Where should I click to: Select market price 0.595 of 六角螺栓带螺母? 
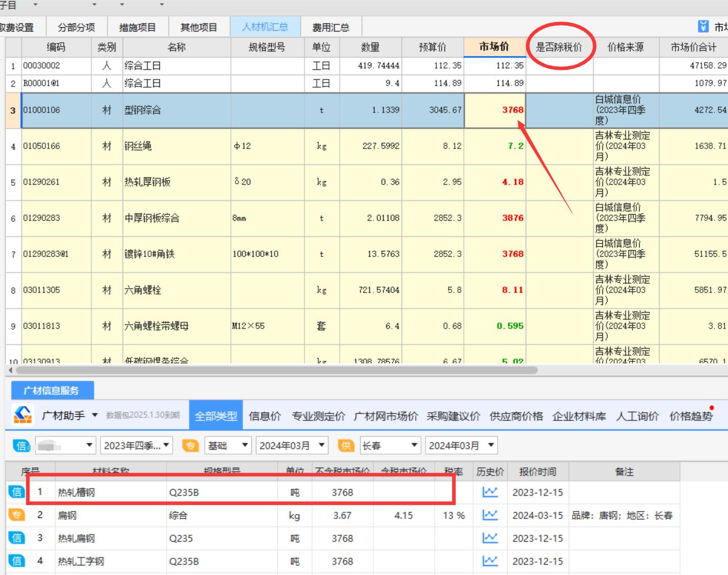[x=495, y=326]
